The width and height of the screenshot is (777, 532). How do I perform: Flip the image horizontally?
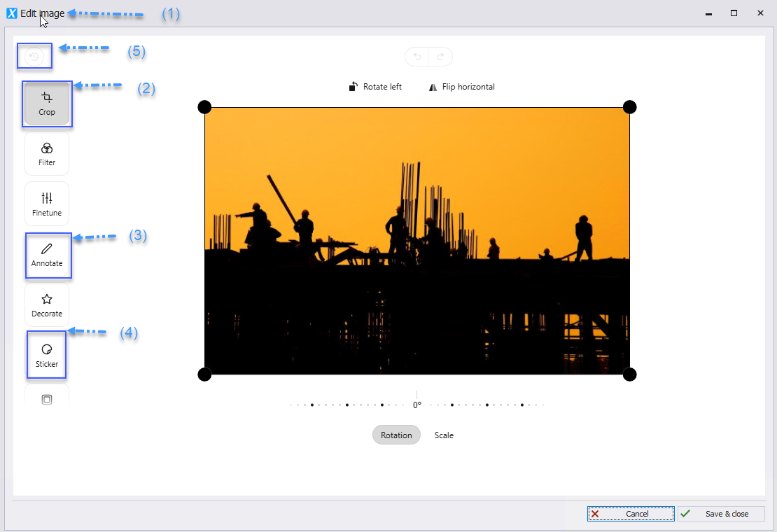(x=461, y=87)
